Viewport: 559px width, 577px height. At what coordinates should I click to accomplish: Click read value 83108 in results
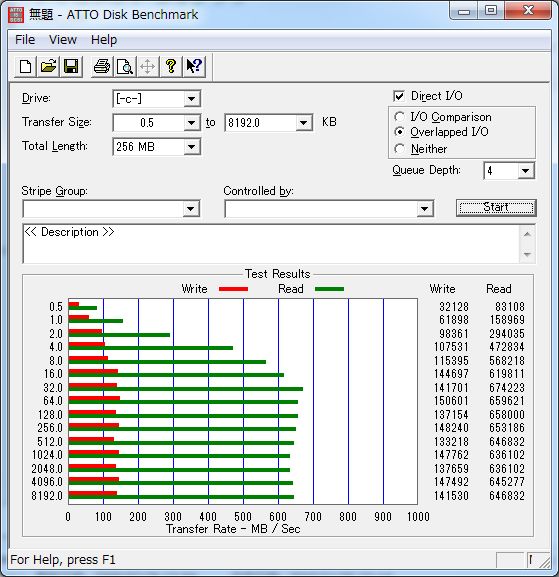510,307
